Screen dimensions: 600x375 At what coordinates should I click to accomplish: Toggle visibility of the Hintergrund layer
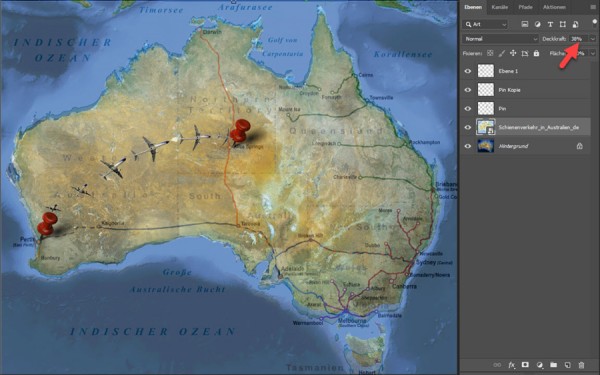point(468,146)
